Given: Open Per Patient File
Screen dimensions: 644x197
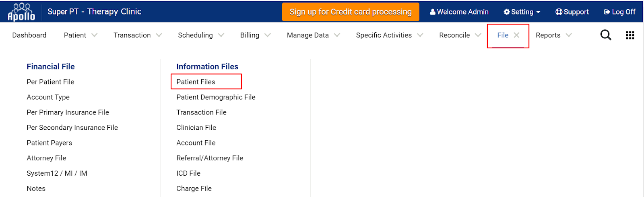Looking at the screenshot, I should click(50, 82).
